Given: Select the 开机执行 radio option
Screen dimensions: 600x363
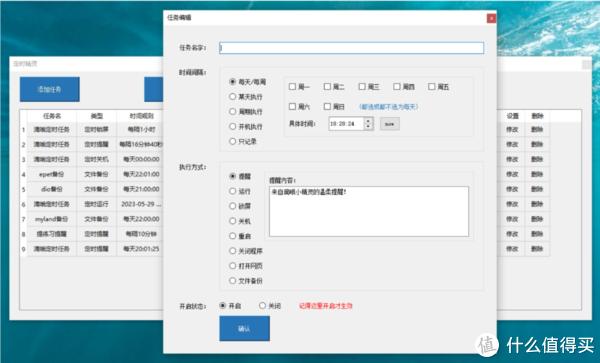Looking at the screenshot, I should tap(232, 126).
